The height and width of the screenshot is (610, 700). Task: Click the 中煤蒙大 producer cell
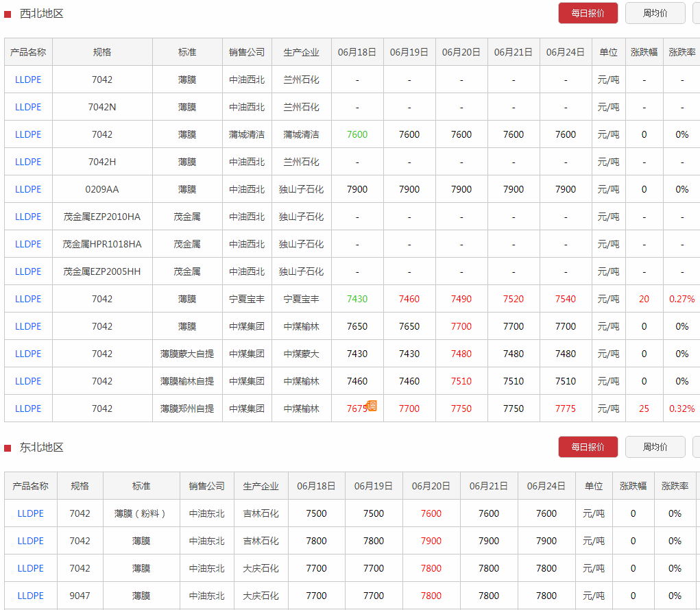point(302,354)
